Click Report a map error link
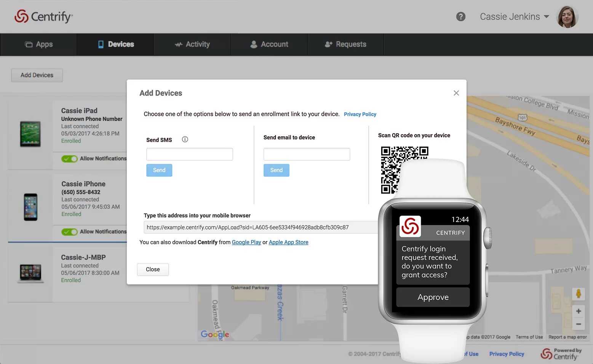This screenshot has width=593, height=364. (x=567, y=337)
